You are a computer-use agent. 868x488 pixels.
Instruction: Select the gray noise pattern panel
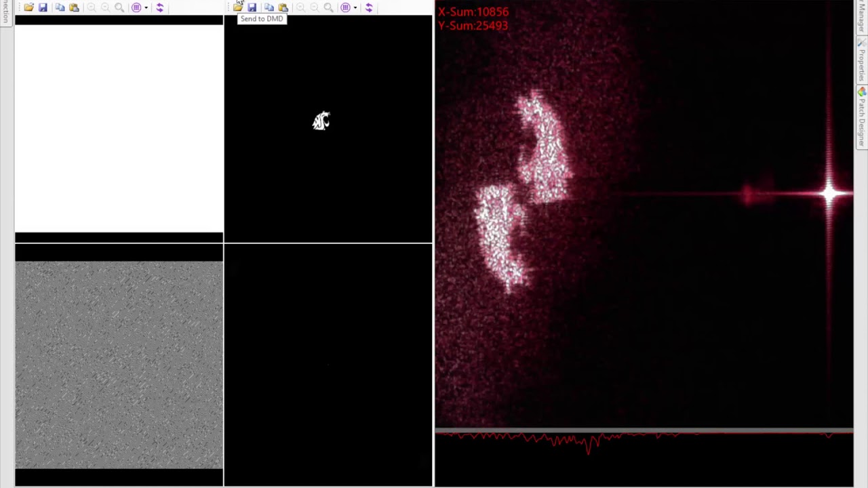click(119, 365)
